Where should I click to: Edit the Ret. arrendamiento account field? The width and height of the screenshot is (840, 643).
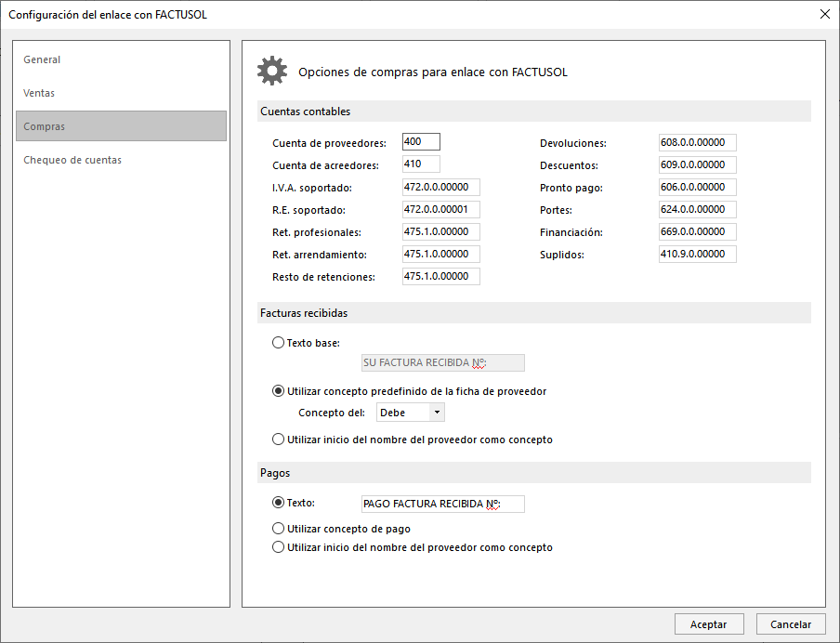click(440, 254)
